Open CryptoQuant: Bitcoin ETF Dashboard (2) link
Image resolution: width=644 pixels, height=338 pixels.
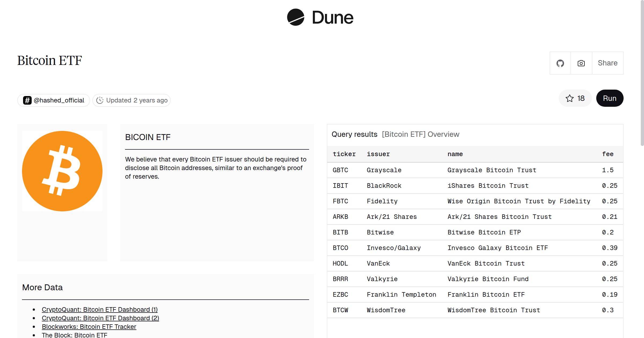click(x=100, y=318)
